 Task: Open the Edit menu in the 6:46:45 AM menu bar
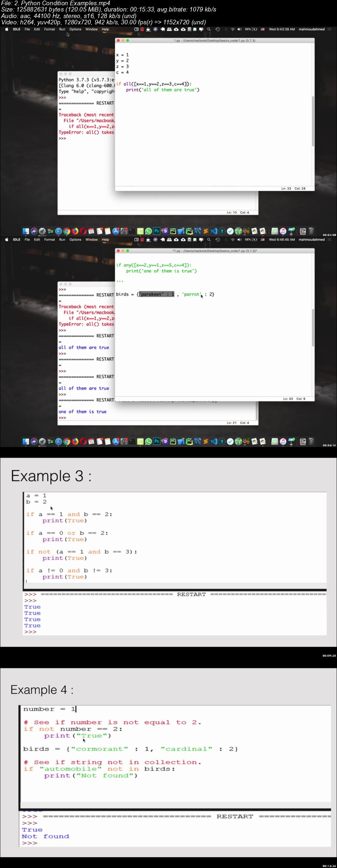[37, 240]
